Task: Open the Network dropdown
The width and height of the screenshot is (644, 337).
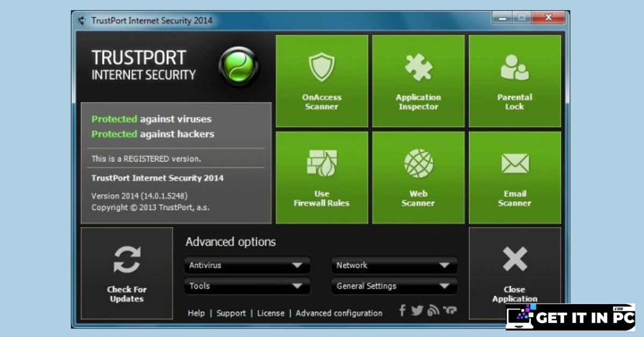Action: [x=394, y=266]
